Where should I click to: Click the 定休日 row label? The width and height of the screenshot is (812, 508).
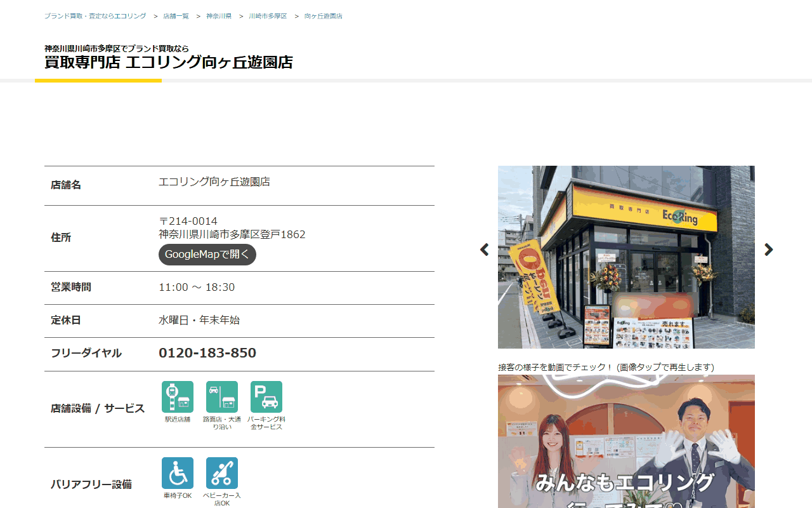click(x=66, y=320)
